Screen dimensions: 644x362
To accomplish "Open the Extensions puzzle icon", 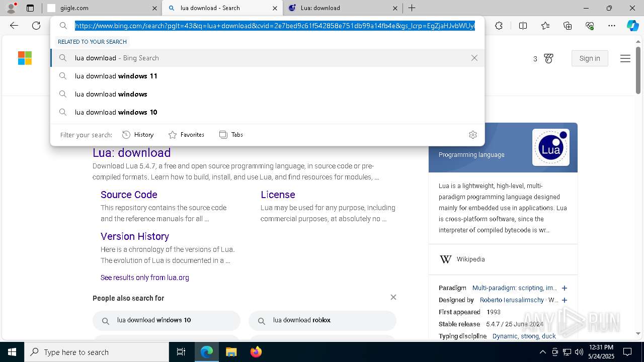I will pyautogui.click(x=499, y=26).
